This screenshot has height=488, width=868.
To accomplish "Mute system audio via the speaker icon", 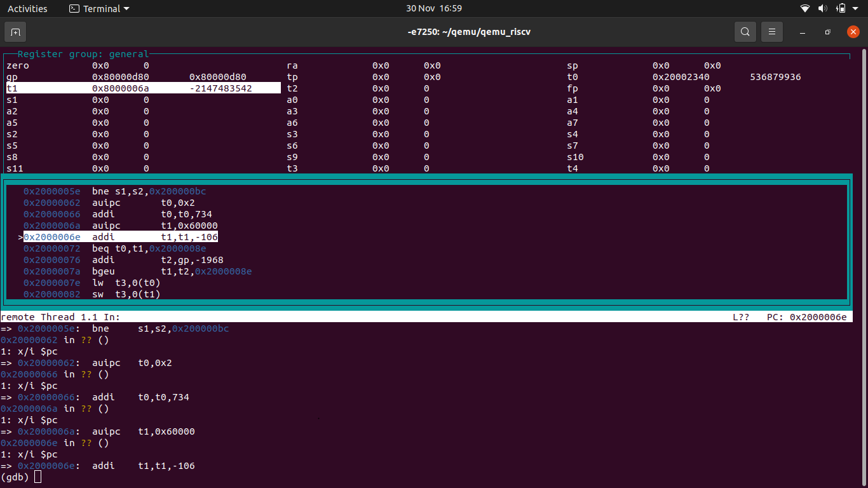I will (x=822, y=8).
